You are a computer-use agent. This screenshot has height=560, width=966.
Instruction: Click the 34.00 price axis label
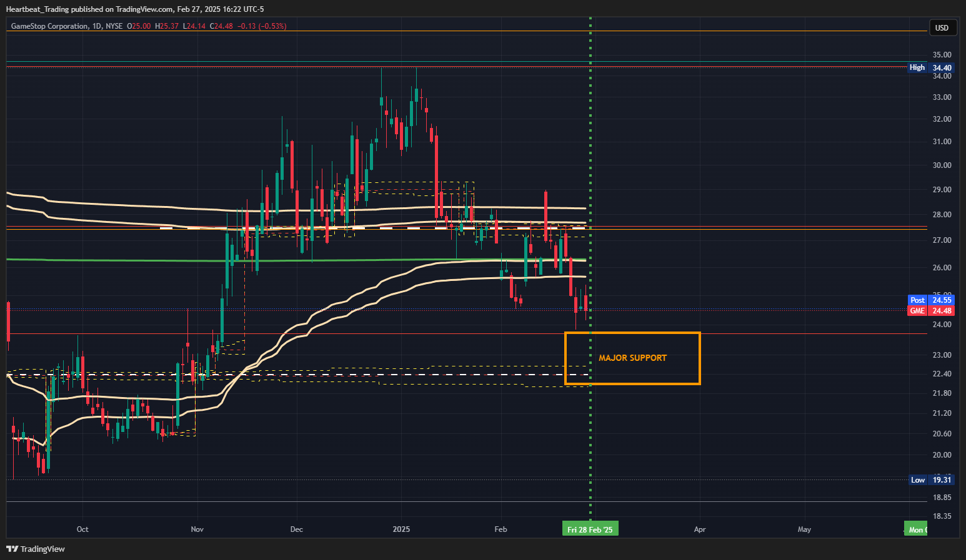pyautogui.click(x=942, y=76)
